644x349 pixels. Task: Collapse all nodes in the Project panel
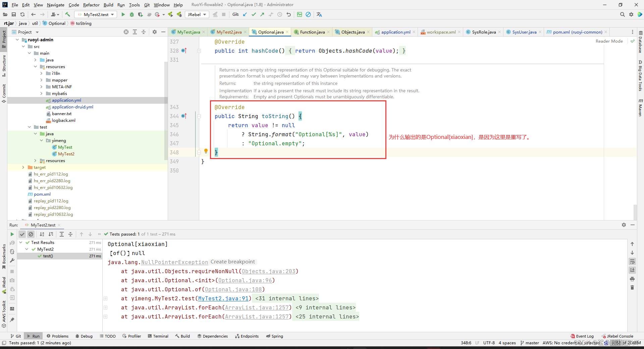144,32
